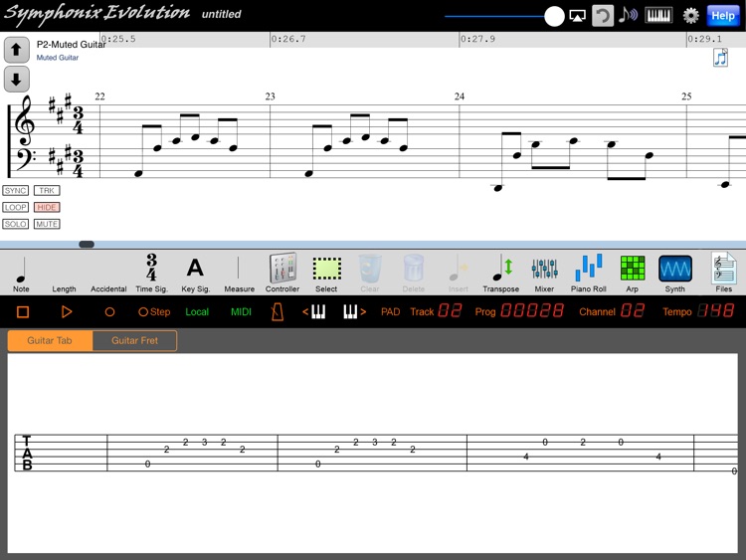Move to next track with down arrow

coord(17,79)
